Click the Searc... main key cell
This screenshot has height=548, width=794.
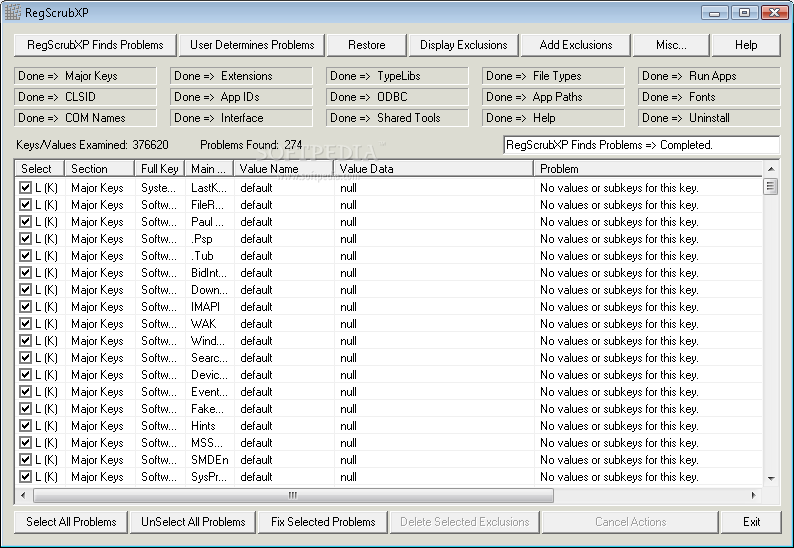tap(209, 358)
